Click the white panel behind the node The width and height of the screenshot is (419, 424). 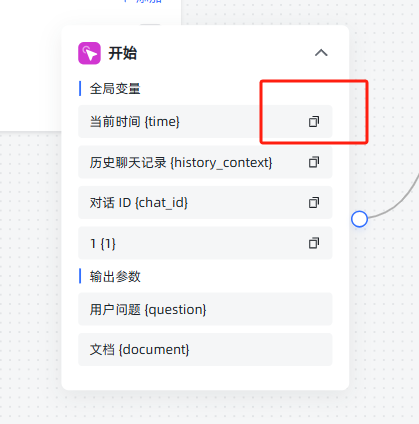click(x=30, y=67)
